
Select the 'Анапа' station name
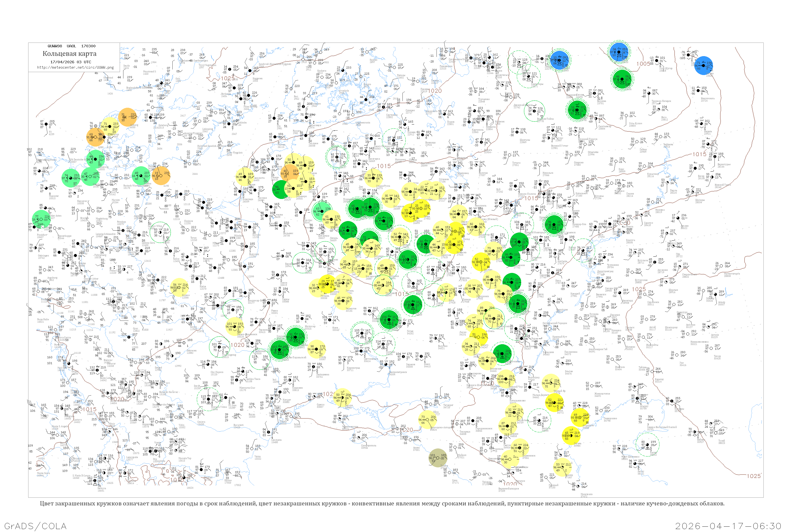coord(416,448)
